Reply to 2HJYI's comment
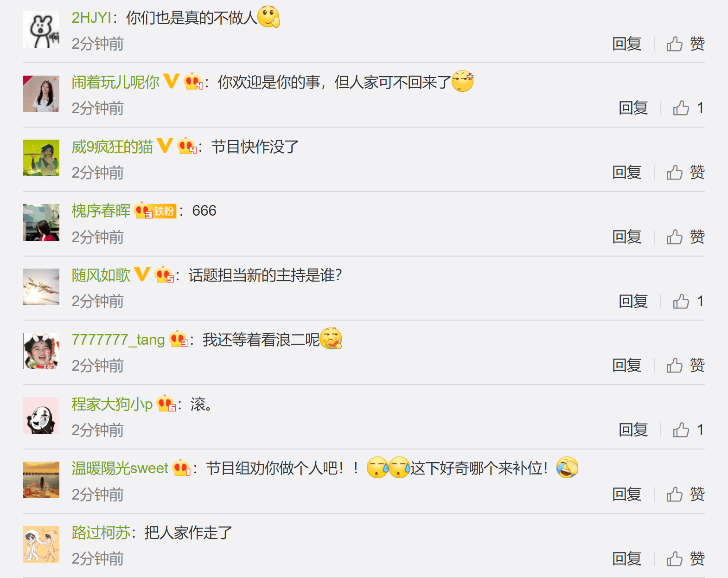Image resolution: width=728 pixels, height=578 pixels. point(626,44)
